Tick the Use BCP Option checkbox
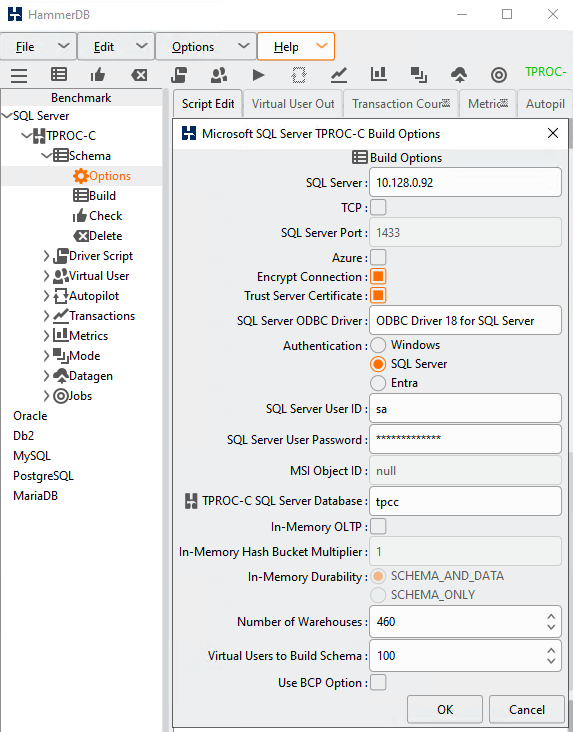Image resolution: width=573 pixels, height=732 pixels. (378, 682)
